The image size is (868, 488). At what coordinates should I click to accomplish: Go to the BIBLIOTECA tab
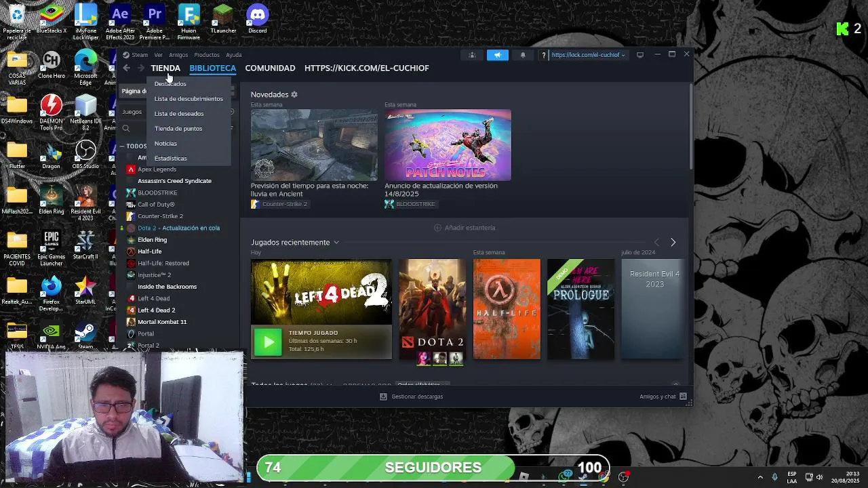pos(213,68)
